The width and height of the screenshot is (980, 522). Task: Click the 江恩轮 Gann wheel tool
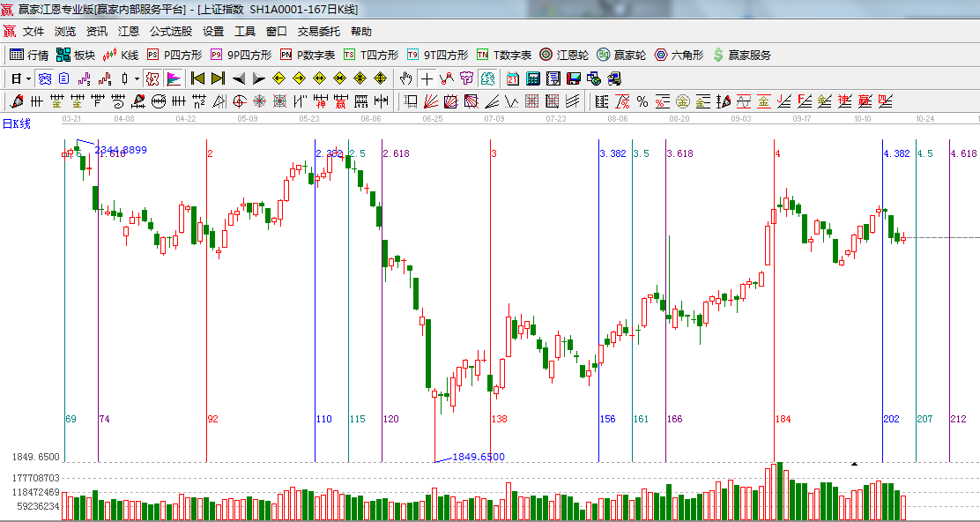pyautogui.click(x=563, y=55)
